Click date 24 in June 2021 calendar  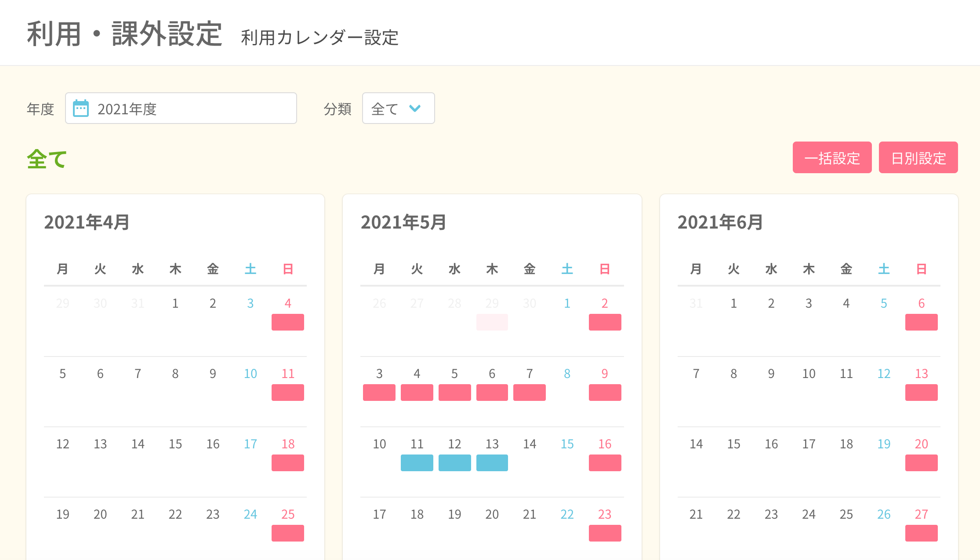pos(809,514)
